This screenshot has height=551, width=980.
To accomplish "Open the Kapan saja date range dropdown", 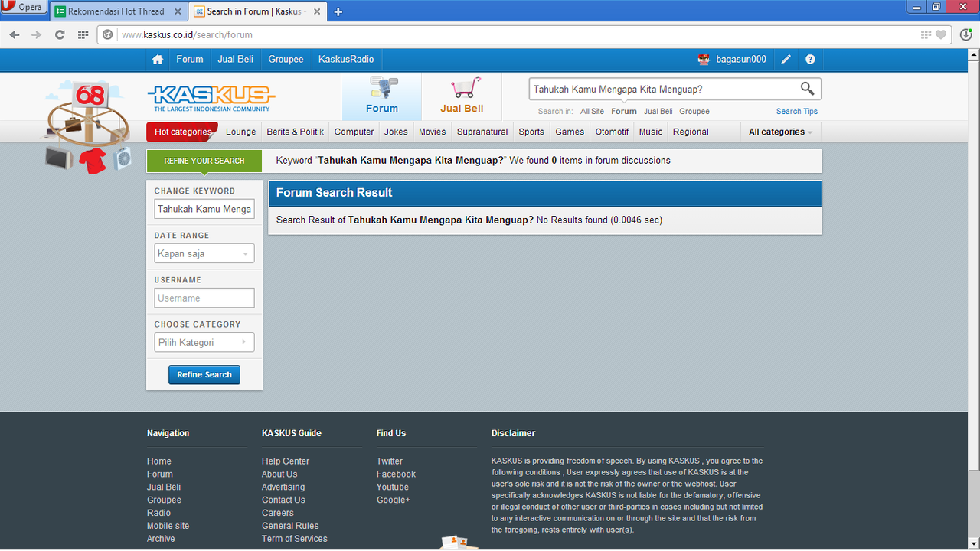I will [204, 253].
